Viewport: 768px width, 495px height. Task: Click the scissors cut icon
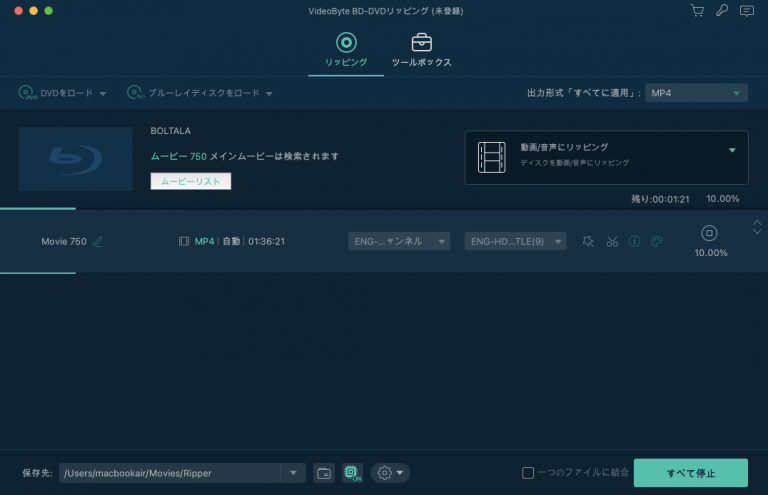(x=612, y=241)
